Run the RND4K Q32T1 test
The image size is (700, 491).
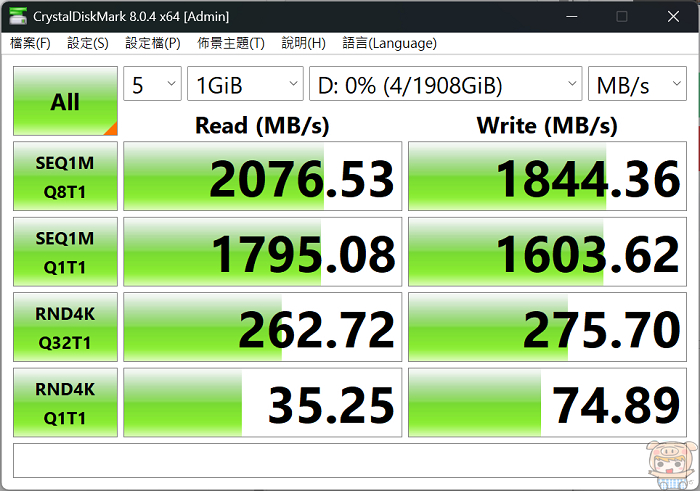[x=65, y=327]
